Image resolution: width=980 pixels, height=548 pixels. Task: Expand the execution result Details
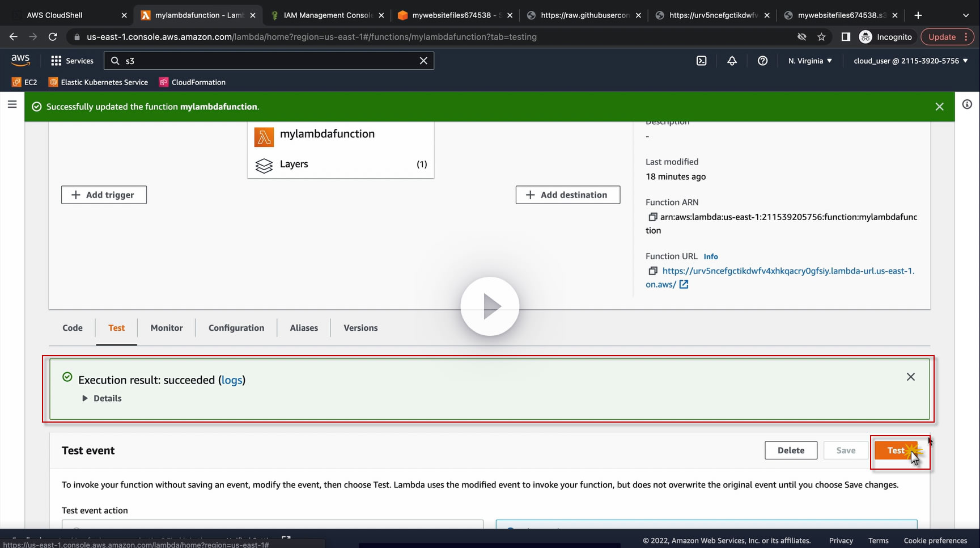click(102, 398)
